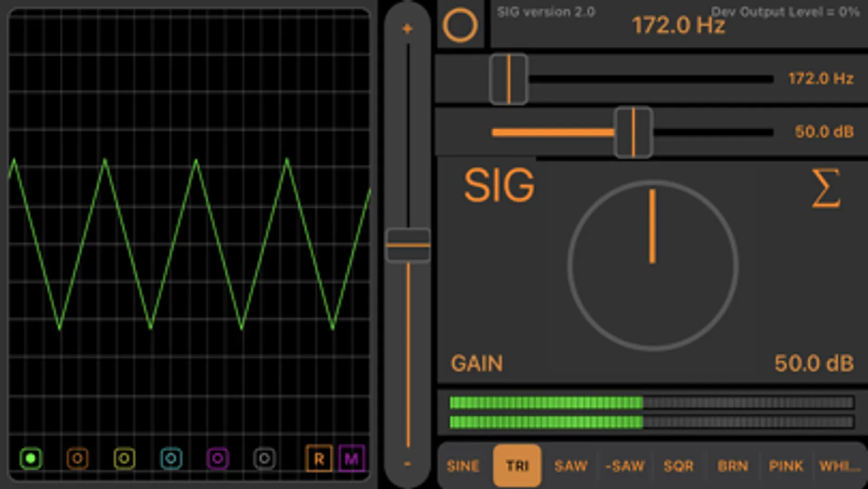
Task: Click the lower green level meter bar
Action: 651,422
